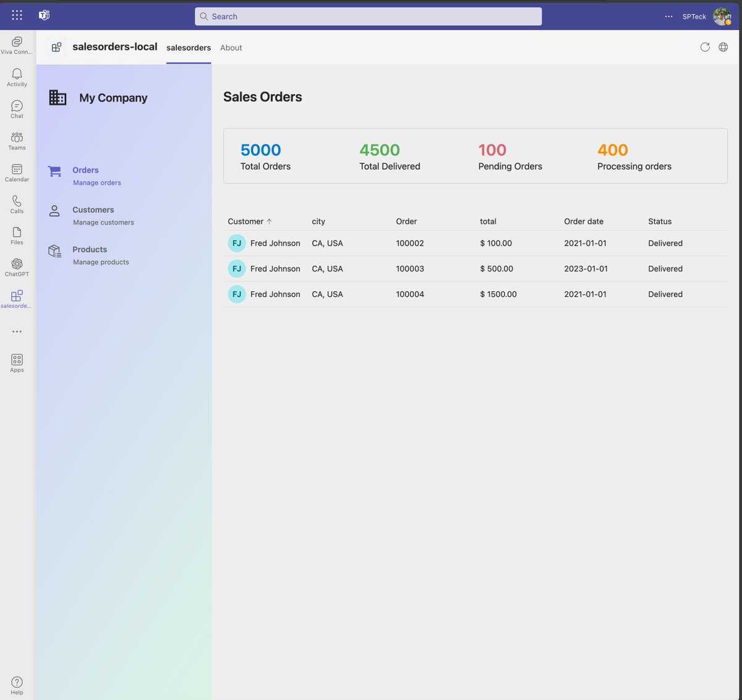The width and height of the screenshot is (742, 700).
Task: Select the salesorders tab
Action: (188, 48)
